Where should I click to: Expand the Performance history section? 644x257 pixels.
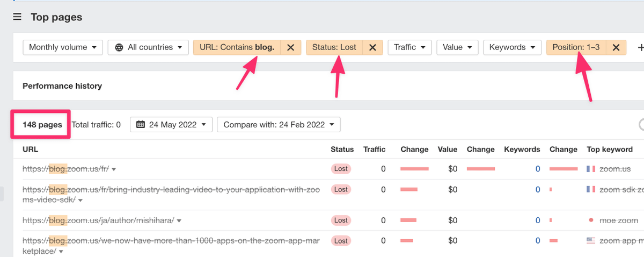pyautogui.click(x=62, y=86)
